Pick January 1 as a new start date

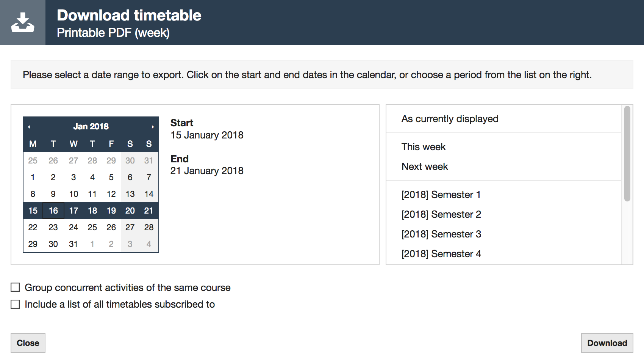(x=33, y=177)
